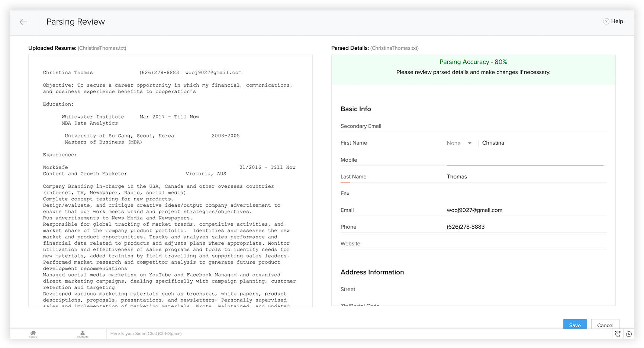Click the review parsed details instruction text
Image resolution: width=644 pixels, height=348 pixels.
click(473, 72)
